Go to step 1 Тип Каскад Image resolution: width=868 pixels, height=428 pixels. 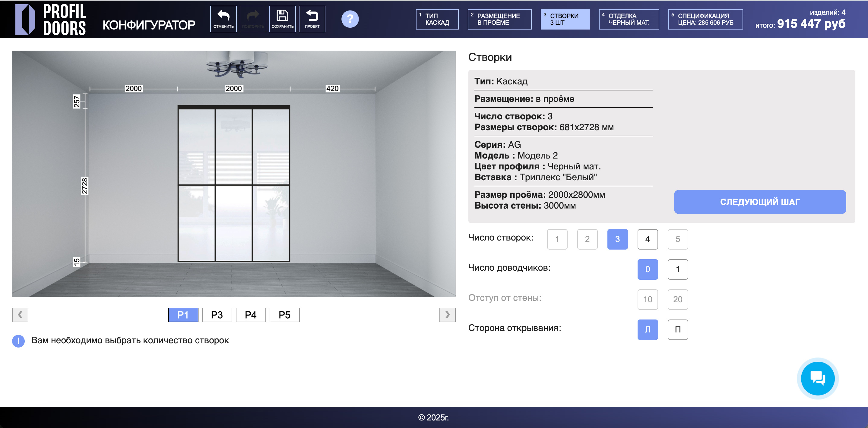click(437, 19)
